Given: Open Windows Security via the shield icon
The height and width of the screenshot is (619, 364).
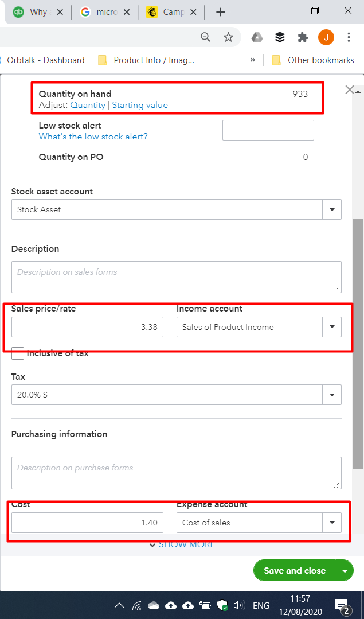Looking at the screenshot, I should (x=222, y=605).
